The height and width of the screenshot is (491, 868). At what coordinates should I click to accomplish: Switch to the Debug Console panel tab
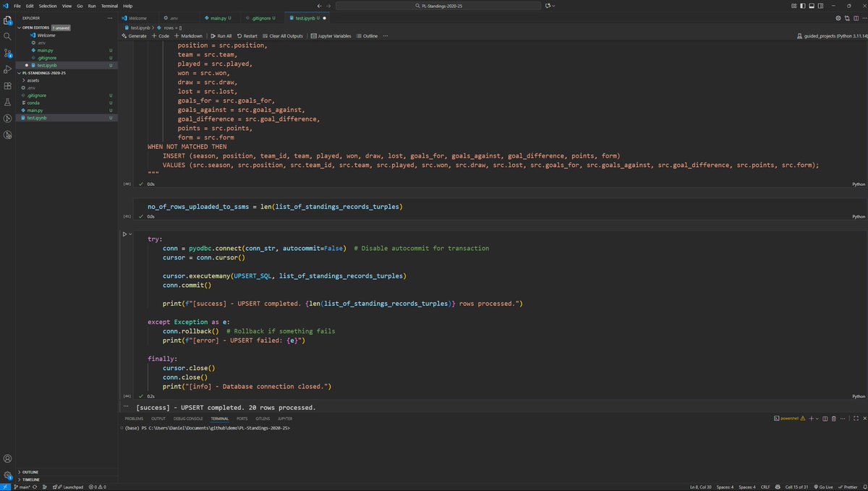pos(188,418)
